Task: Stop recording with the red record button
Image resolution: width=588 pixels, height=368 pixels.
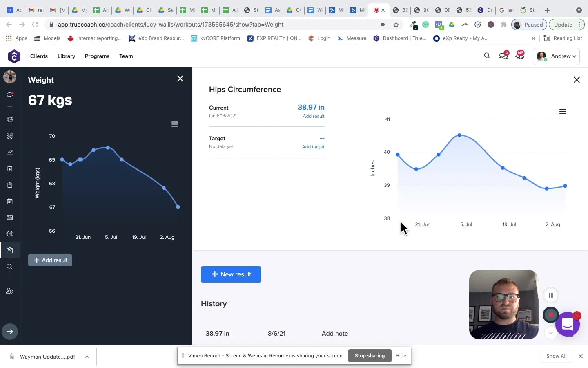Action: click(550, 315)
